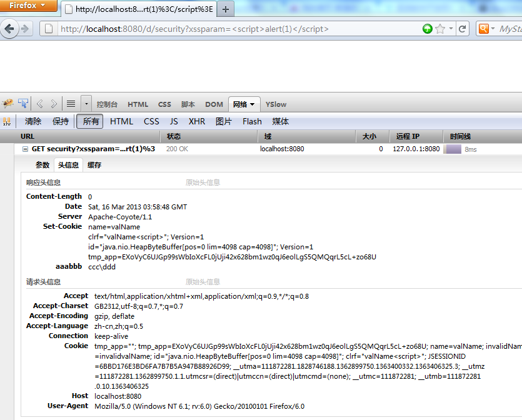This screenshot has width=522, height=420.
Task: Click the 'gzip, deflate' encoding value
Action: 114,316
